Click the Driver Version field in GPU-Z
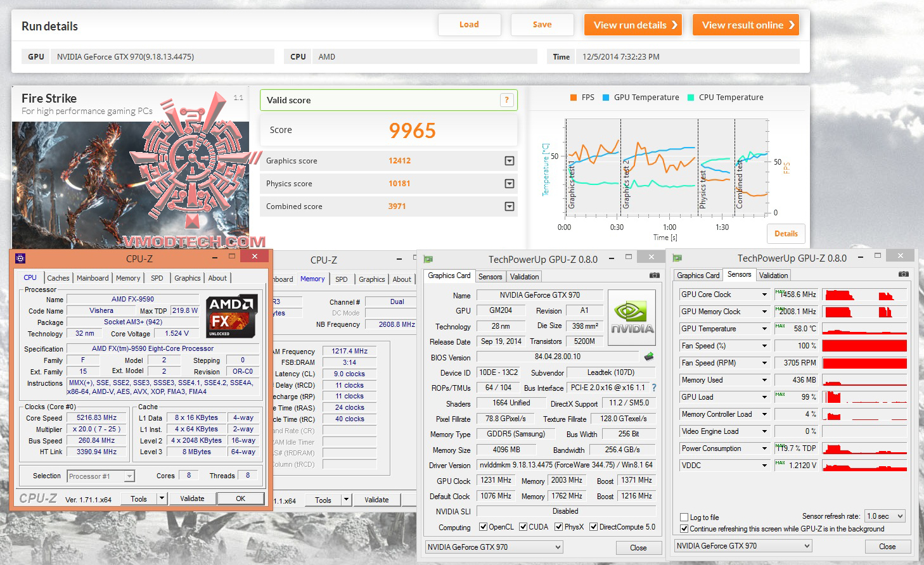The image size is (924, 565). [x=566, y=465]
